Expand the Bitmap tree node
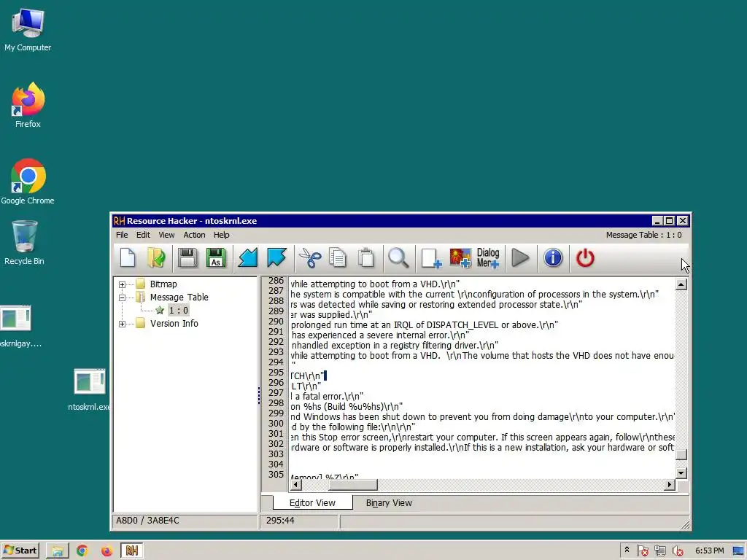This screenshot has height=560, width=747. [x=122, y=284]
